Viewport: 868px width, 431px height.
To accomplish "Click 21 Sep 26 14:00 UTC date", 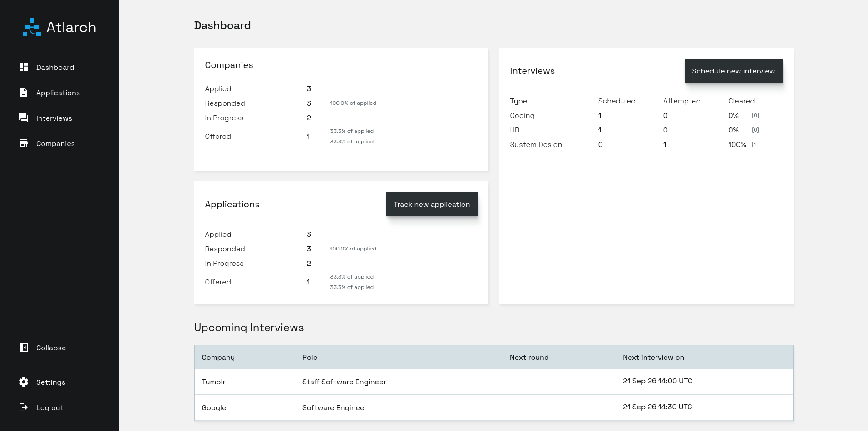I will (x=657, y=381).
